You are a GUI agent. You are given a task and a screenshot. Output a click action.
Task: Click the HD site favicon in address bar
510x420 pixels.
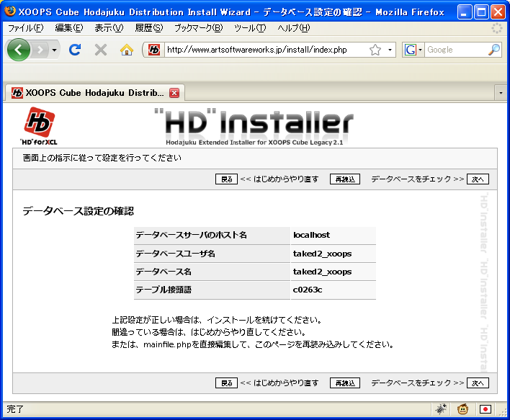click(154, 50)
